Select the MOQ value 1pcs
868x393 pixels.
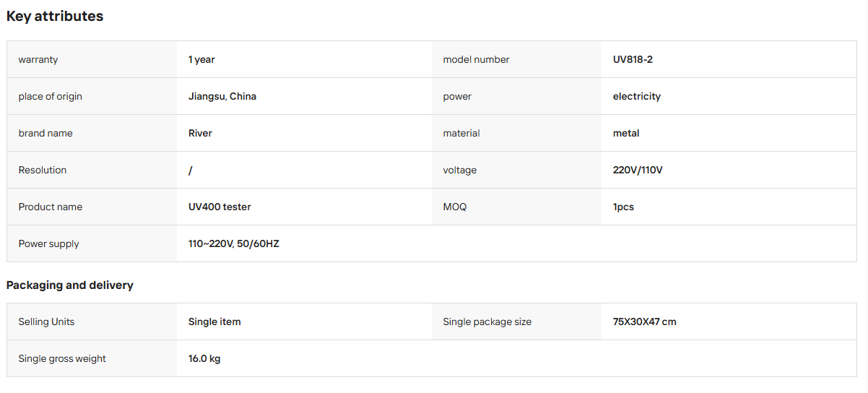(x=623, y=207)
